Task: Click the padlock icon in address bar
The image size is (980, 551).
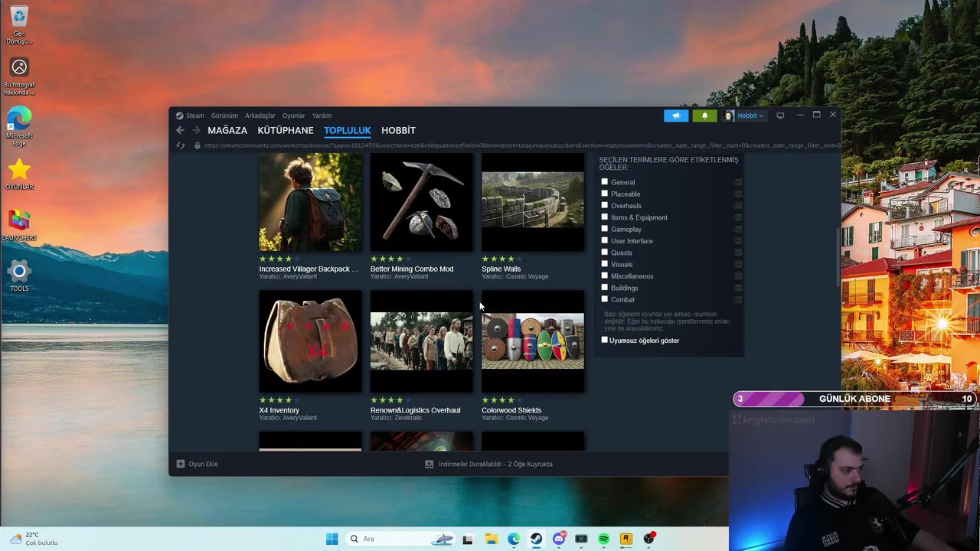Action: (198, 145)
